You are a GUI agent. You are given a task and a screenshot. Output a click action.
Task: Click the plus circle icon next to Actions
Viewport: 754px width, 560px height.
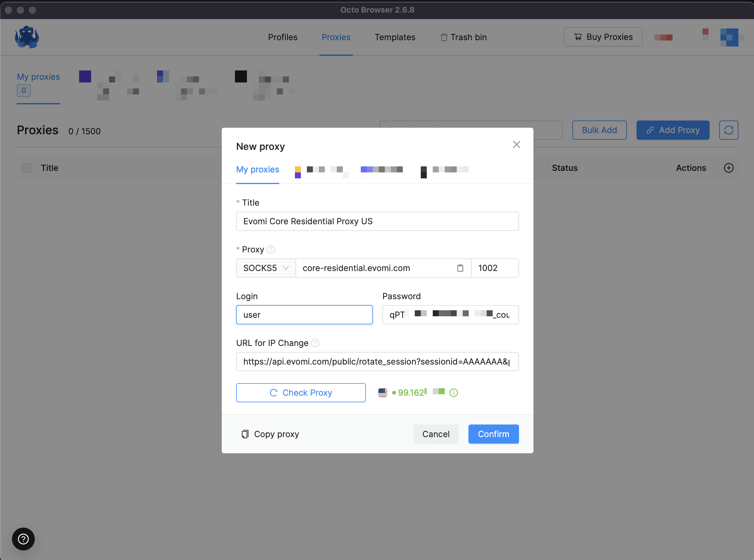pyautogui.click(x=729, y=168)
